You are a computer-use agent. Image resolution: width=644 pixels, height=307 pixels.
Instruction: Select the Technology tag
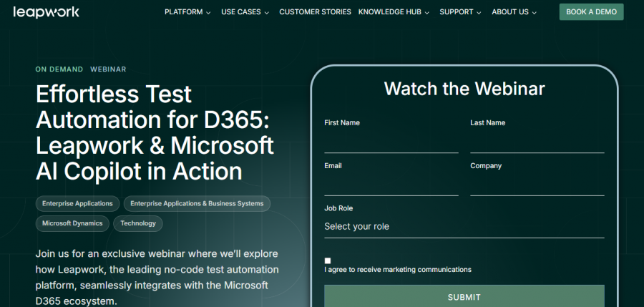click(x=138, y=223)
